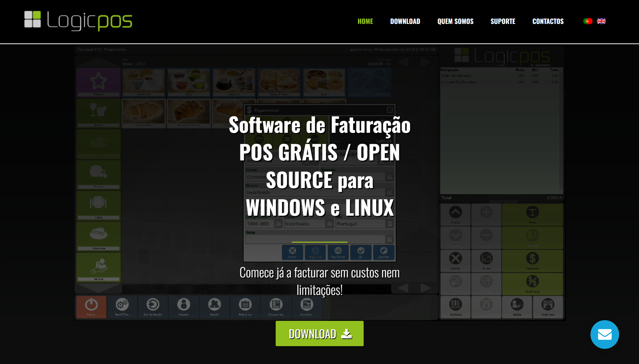Switch language with the Portuguese flag
Screen dimensions: 639x364
pos(587,21)
